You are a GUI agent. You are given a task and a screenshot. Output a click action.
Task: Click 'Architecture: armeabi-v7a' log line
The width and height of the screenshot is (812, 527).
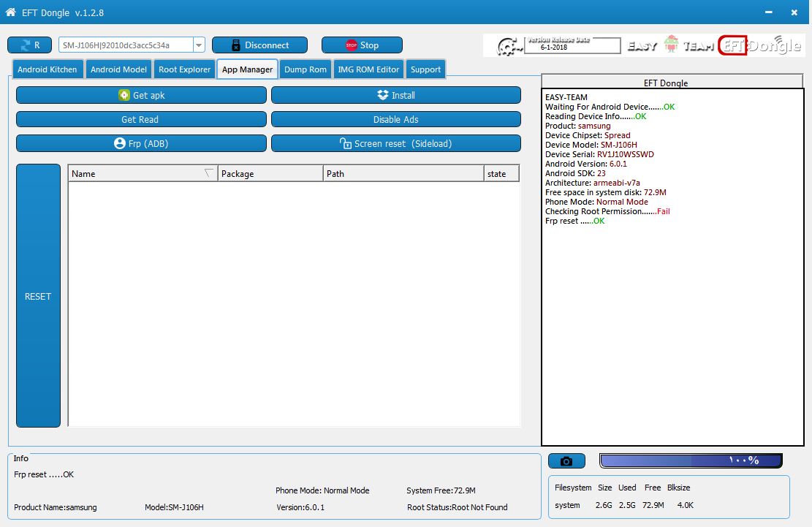pos(593,183)
